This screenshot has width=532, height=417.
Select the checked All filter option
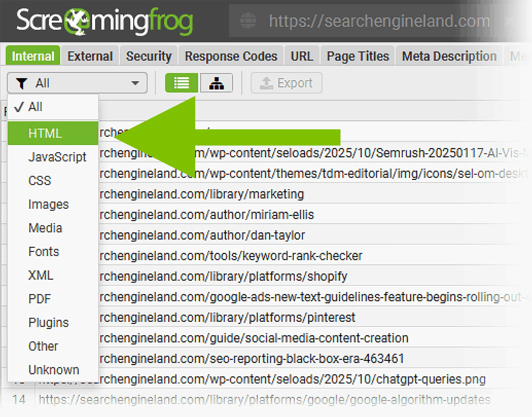point(53,107)
